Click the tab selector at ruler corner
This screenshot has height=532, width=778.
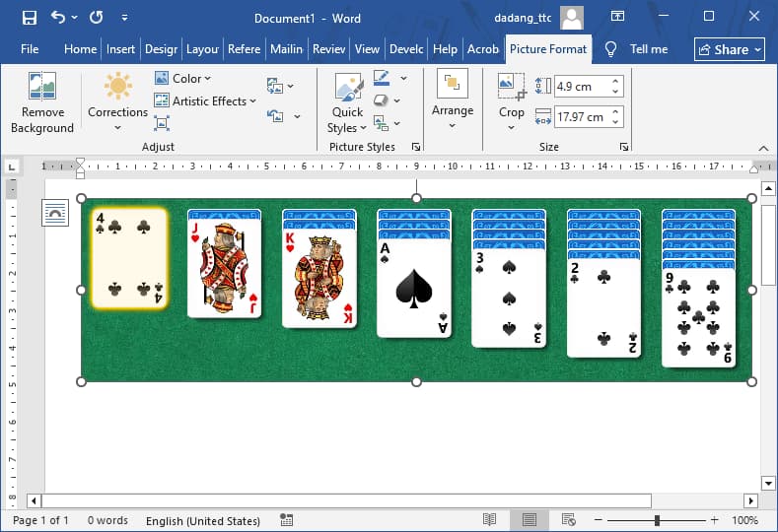(12, 166)
